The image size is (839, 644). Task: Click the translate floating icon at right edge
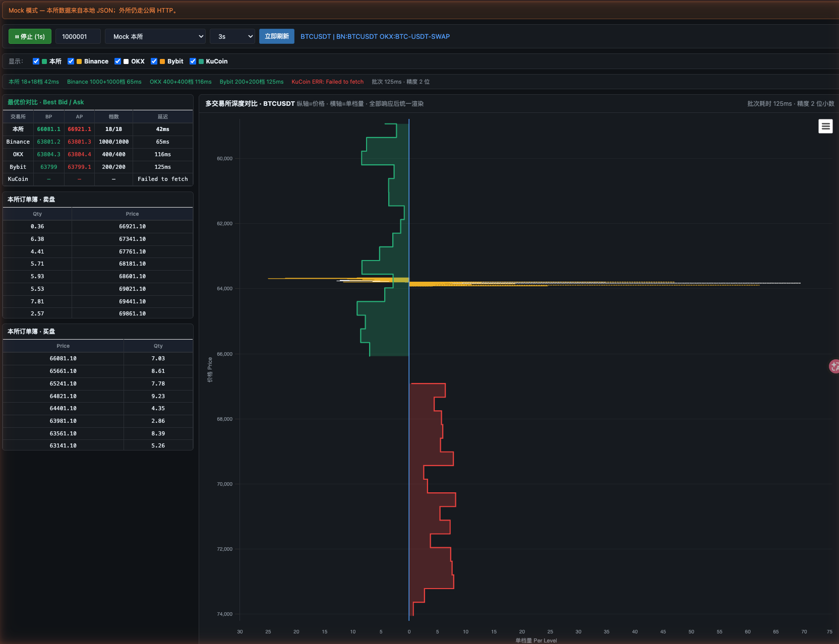pos(834,366)
